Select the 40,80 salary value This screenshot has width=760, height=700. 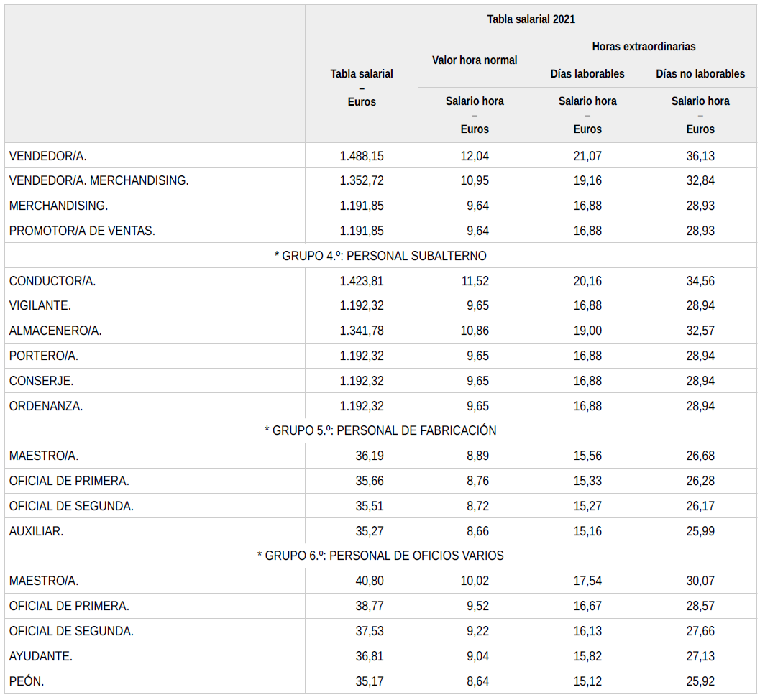(x=370, y=581)
